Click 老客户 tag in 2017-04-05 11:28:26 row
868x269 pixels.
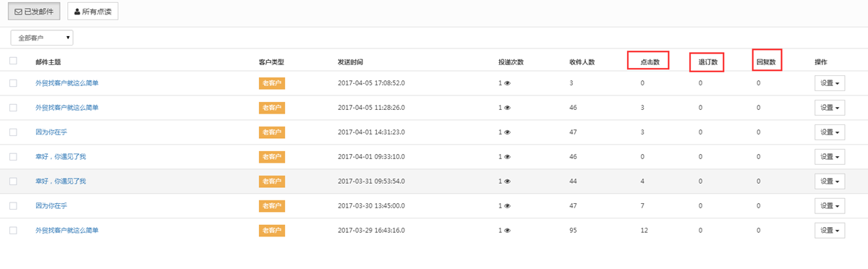pos(271,108)
